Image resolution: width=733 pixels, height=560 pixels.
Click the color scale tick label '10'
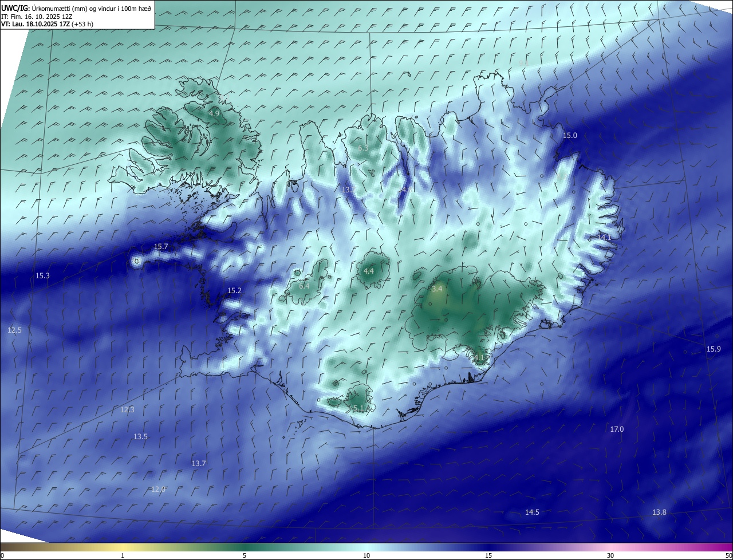pos(366,555)
